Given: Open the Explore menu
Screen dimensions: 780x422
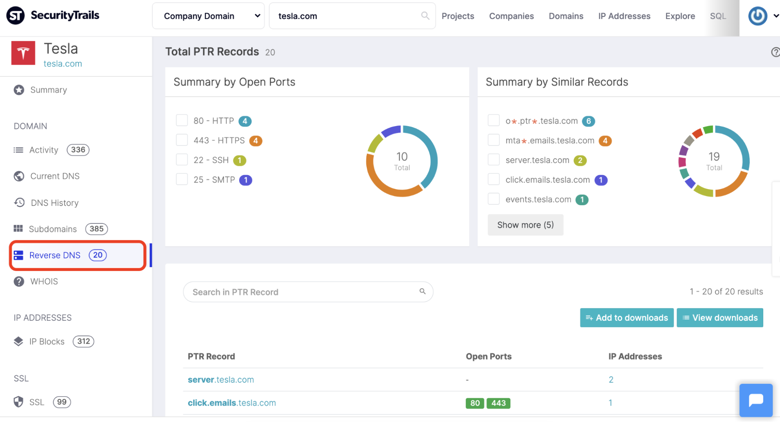Looking at the screenshot, I should coord(680,16).
